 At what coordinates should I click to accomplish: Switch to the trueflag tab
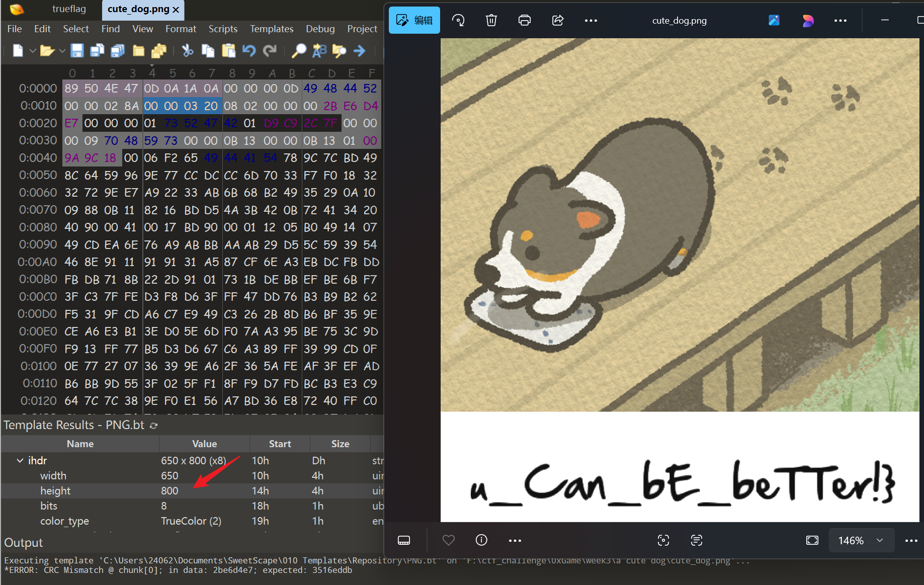[69, 9]
